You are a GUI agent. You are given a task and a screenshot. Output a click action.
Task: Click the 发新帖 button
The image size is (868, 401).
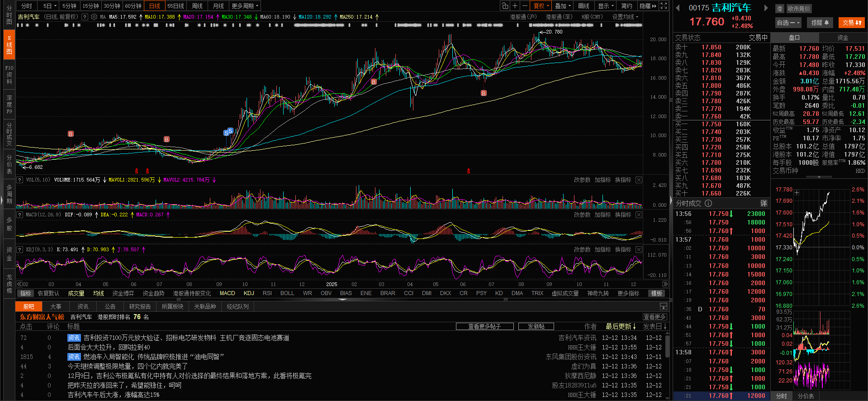(536, 326)
